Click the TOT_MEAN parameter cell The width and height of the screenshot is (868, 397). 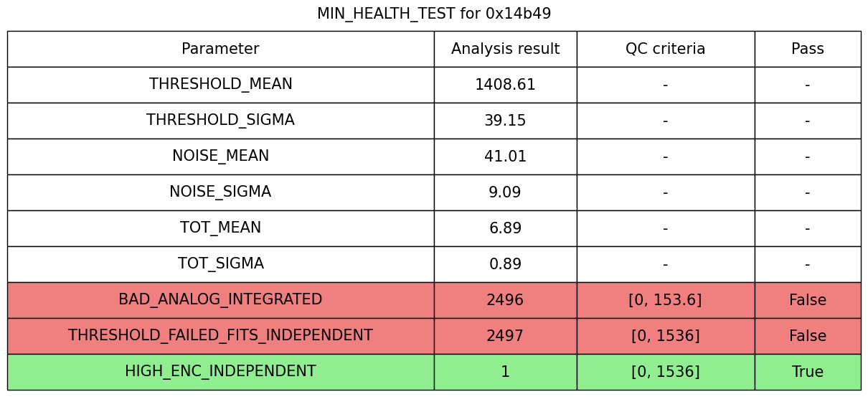220,228
